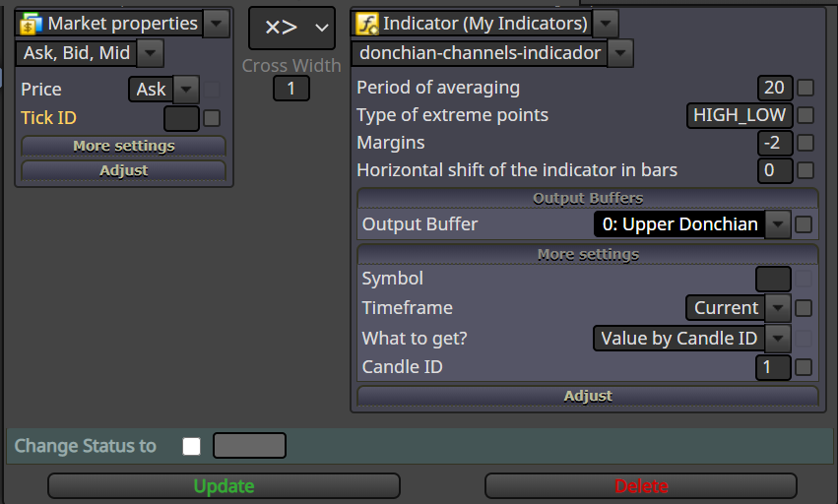Click the Indicator function icon

point(367,24)
